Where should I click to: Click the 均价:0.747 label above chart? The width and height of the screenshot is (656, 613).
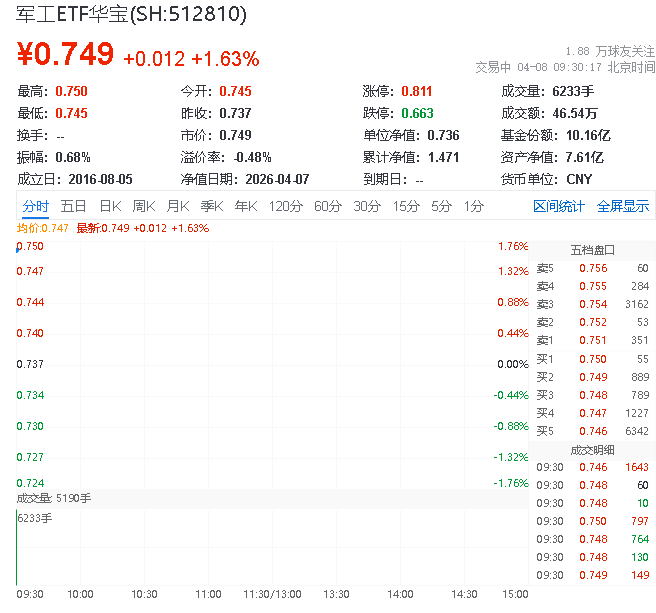[x=43, y=228]
